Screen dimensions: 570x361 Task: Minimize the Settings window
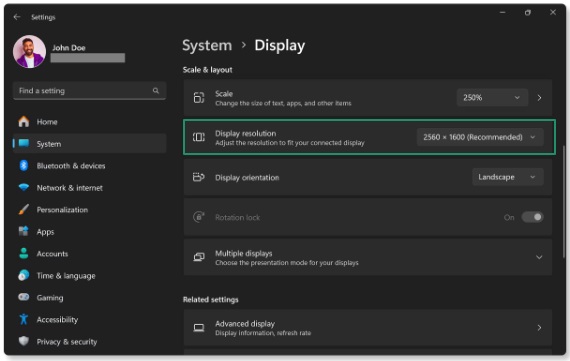(x=502, y=12)
